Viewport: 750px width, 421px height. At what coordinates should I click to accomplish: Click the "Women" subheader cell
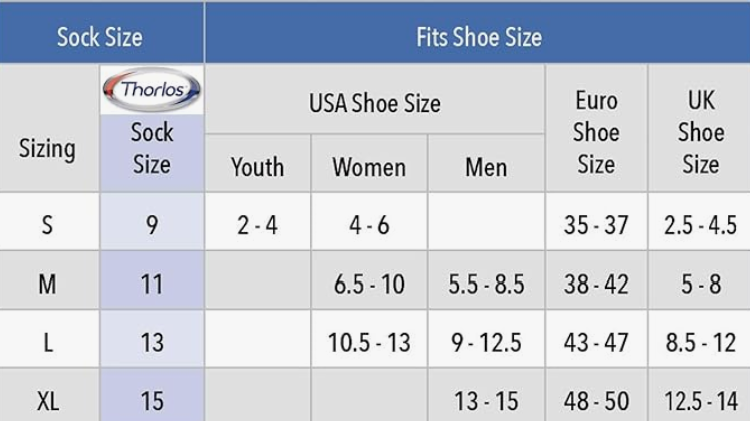[x=369, y=166]
